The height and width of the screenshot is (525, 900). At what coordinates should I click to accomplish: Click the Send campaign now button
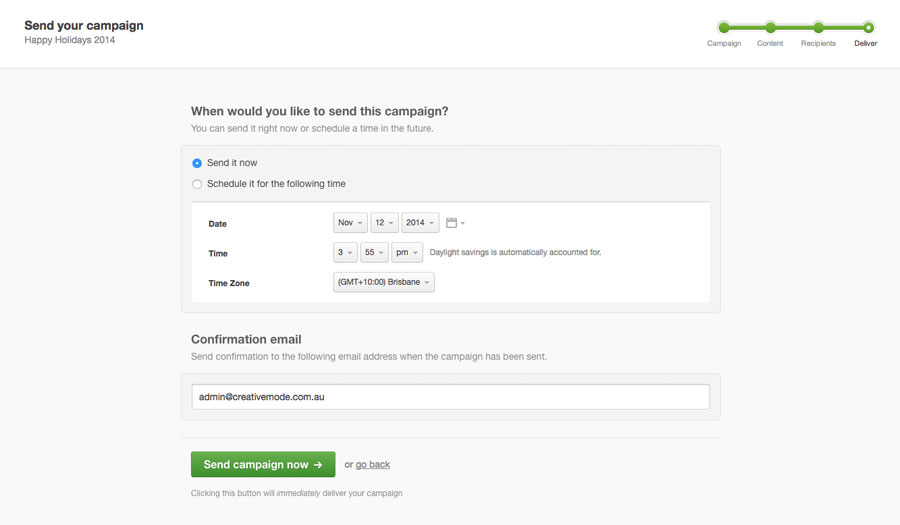coord(263,464)
